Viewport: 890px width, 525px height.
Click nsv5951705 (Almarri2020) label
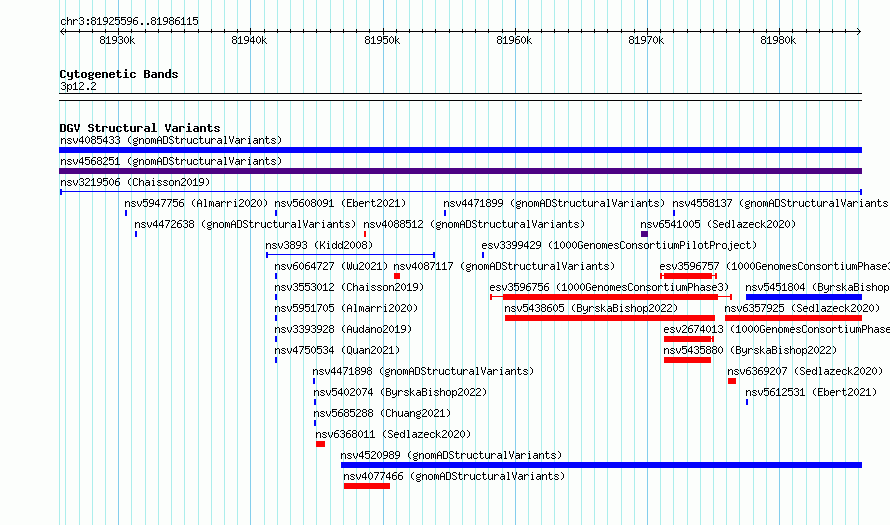pyautogui.click(x=346, y=308)
